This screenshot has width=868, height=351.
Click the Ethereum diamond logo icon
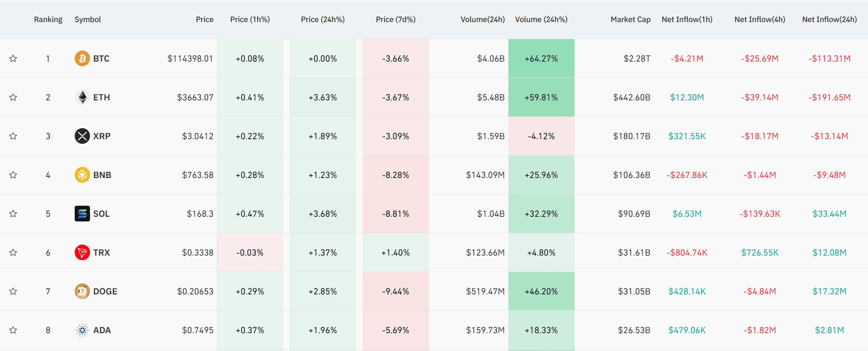(x=82, y=97)
